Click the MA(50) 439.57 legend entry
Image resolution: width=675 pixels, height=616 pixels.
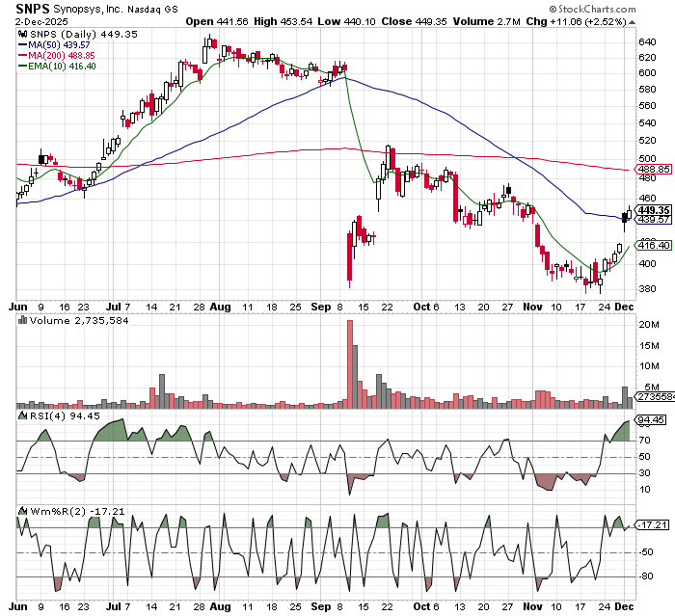(x=59, y=44)
